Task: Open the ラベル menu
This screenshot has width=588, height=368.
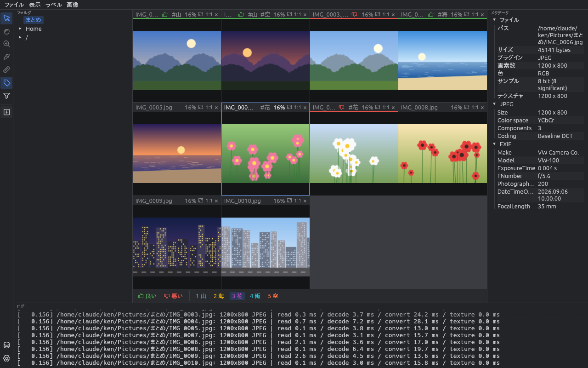Action: click(x=54, y=5)
